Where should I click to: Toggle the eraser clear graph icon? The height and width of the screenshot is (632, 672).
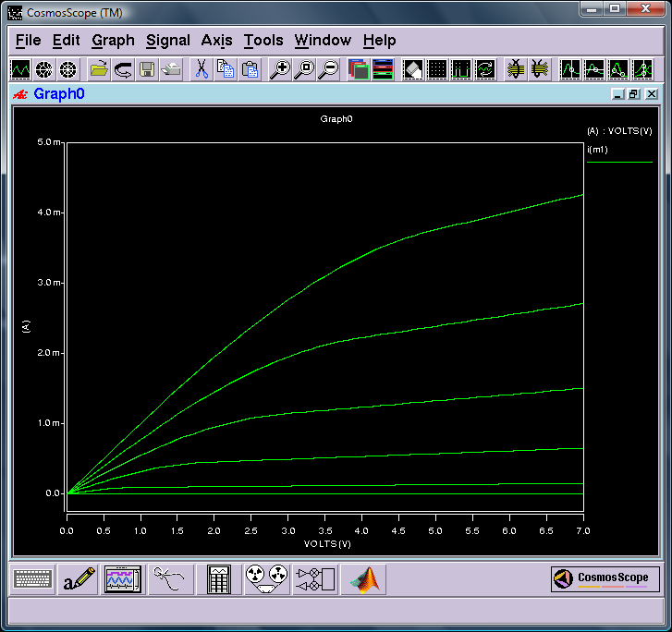click(412, 69)
